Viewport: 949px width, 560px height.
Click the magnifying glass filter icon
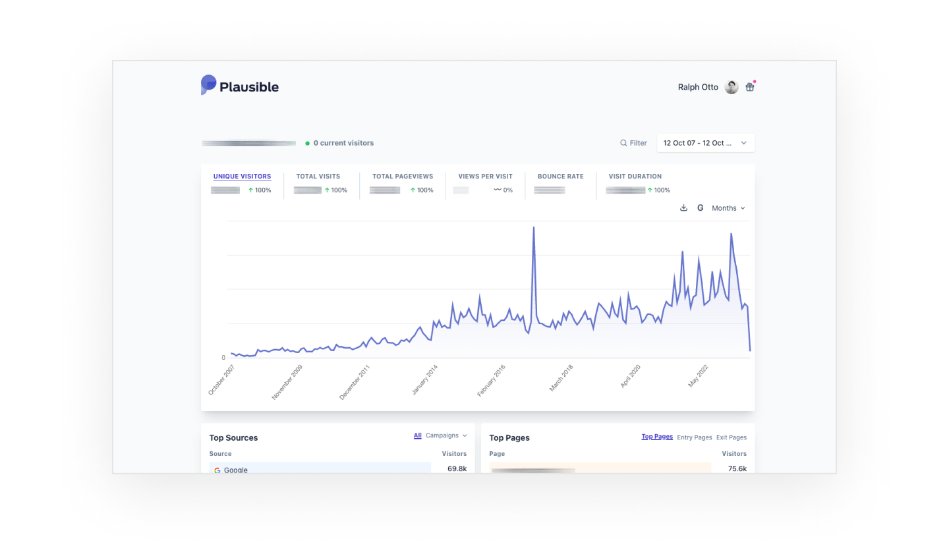point(623,143)
